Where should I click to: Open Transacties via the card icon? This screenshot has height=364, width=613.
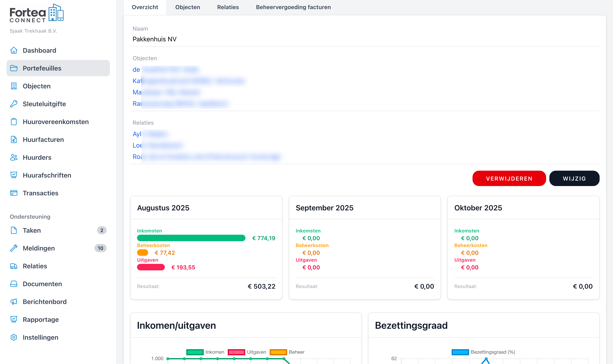coord(14,193)
